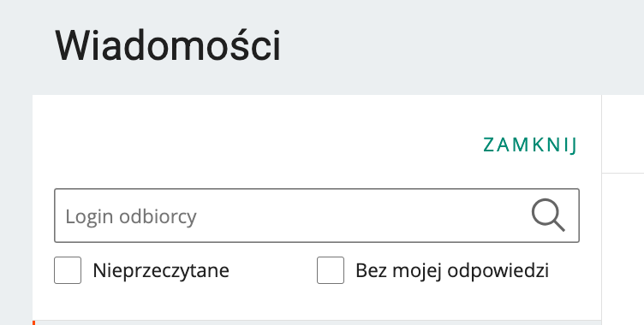The width and height of the screenshot is (644, 325).
Task: Place cursor in recipient login search box
Action: coord(317,216)
